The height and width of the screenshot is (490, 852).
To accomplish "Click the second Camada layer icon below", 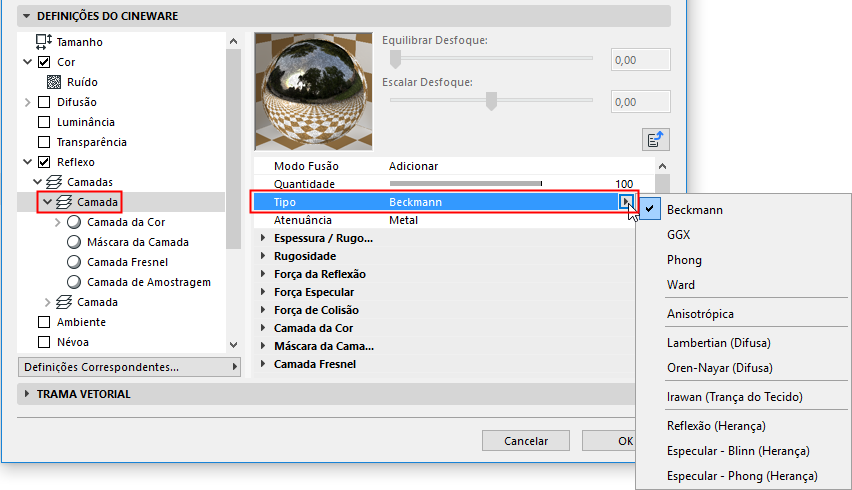I will pyautogui.click(x=64, y=302).
